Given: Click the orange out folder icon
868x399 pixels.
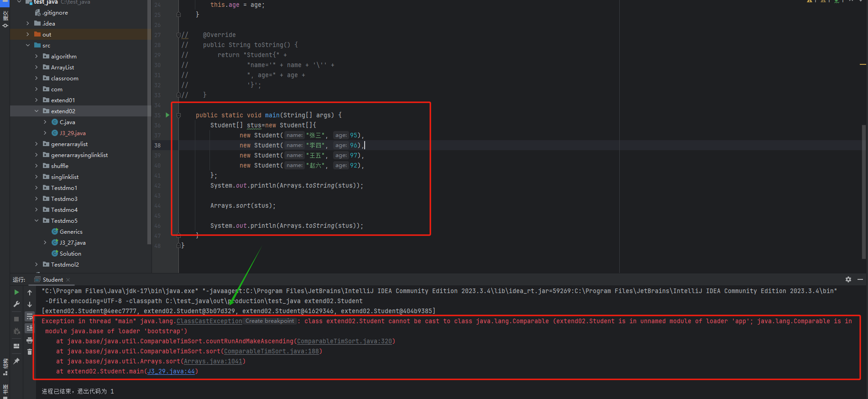Looking at the screenshot, I should [x=37, y=34].
